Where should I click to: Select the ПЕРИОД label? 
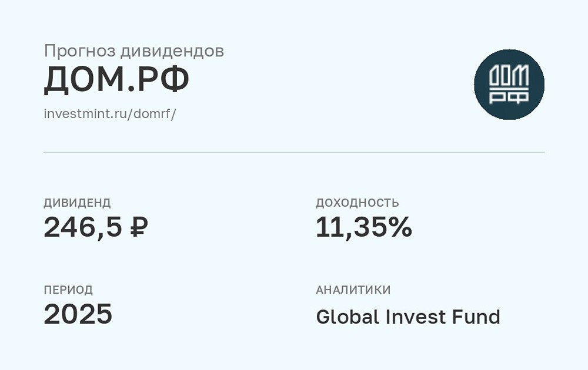coord(68,290)
